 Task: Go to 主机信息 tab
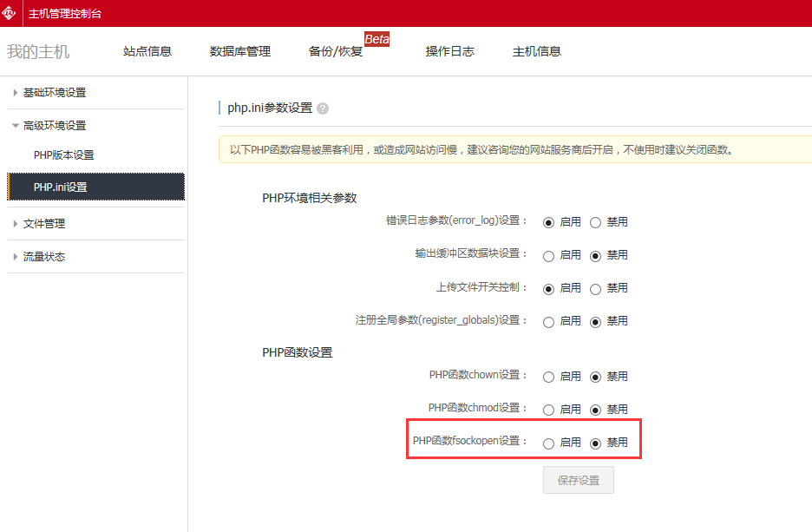537,51
